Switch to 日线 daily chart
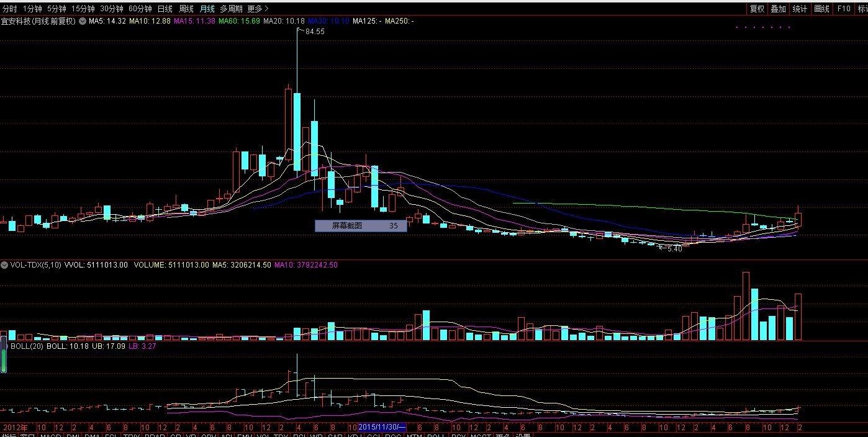Image resolution: width=868 pixels, height=437 pixels. pos(165,9)
